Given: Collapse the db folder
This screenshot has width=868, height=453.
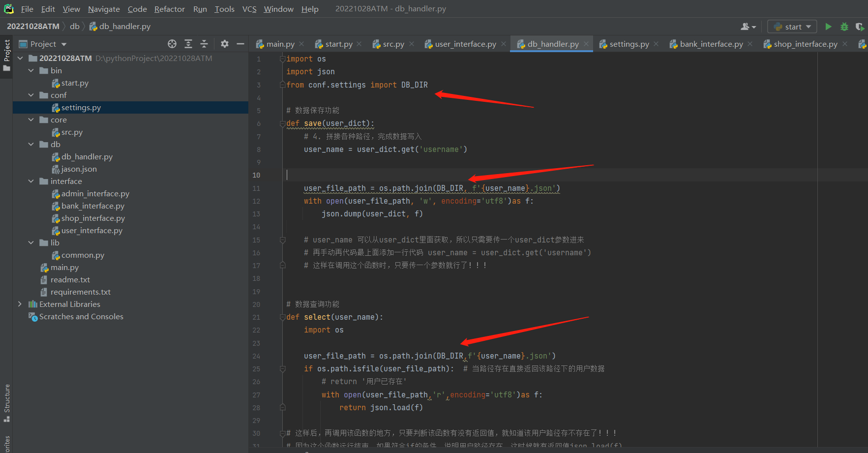Looking at the screenshot, I should click(x=31, y=144).
